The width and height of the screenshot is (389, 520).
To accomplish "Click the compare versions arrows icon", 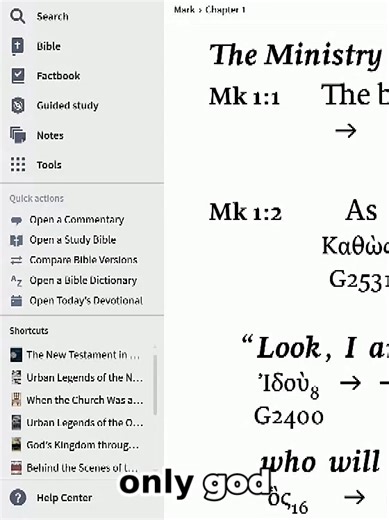I will click(16, 260).
